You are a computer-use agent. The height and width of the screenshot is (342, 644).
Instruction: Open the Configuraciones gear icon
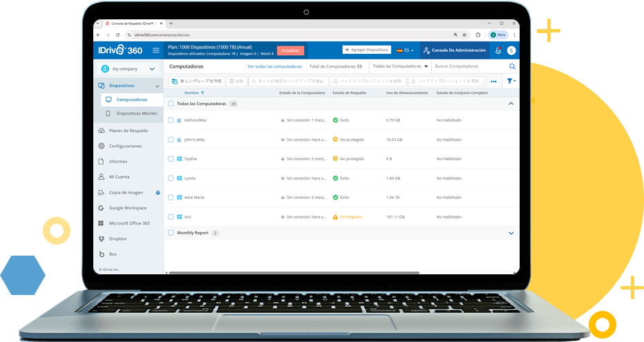point(102,146)
